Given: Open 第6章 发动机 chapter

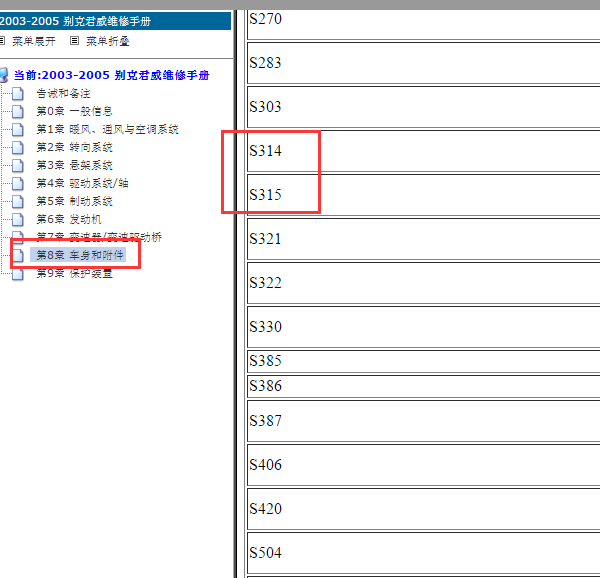Looking at the screenshot, I should click(x=68, y=219).
